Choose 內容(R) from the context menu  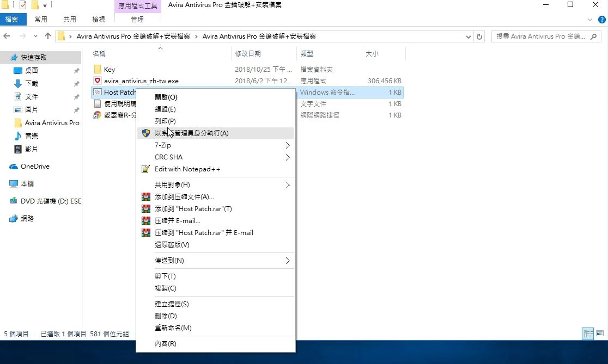click(x=166, y=344)
